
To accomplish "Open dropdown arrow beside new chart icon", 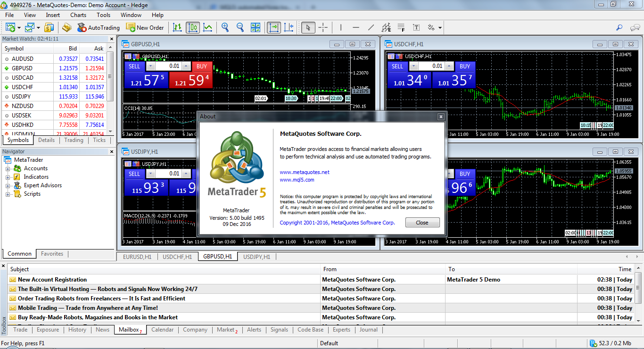I will [19, 28].
